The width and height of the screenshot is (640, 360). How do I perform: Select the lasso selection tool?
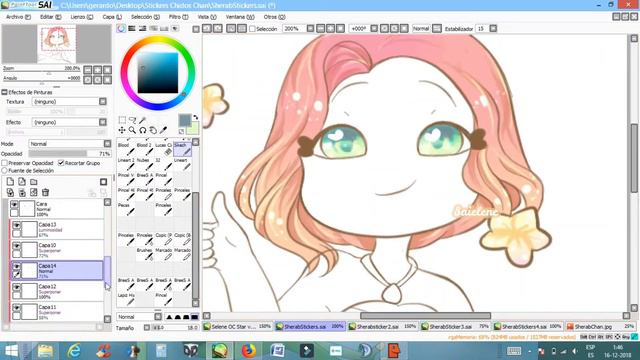[132, 120]
